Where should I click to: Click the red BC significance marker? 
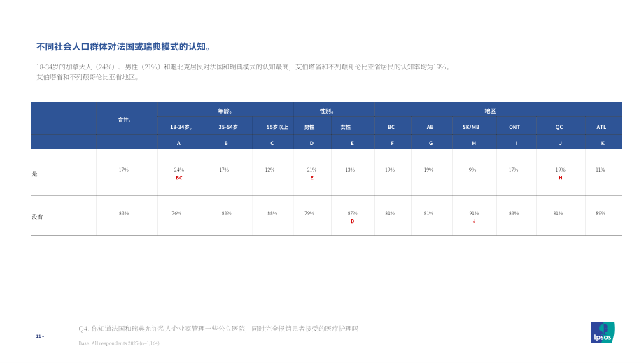pyautogui.click(x=179, y=178)
